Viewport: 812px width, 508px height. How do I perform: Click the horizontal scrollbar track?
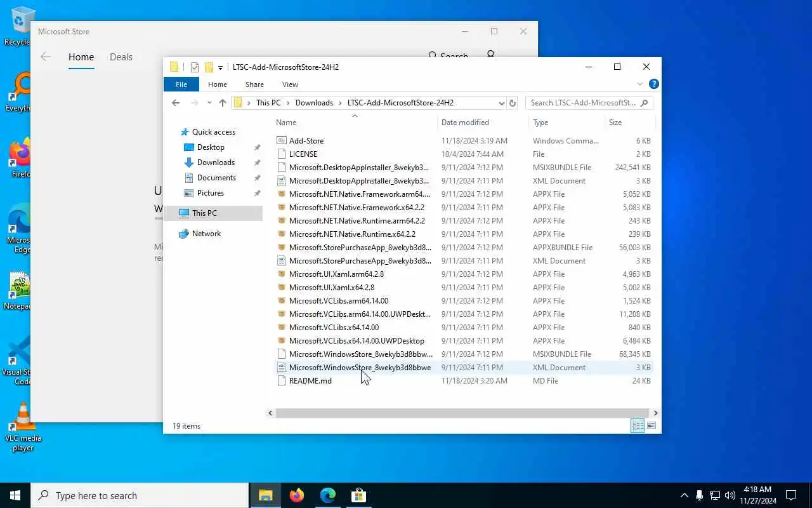(x=462, y=413)
